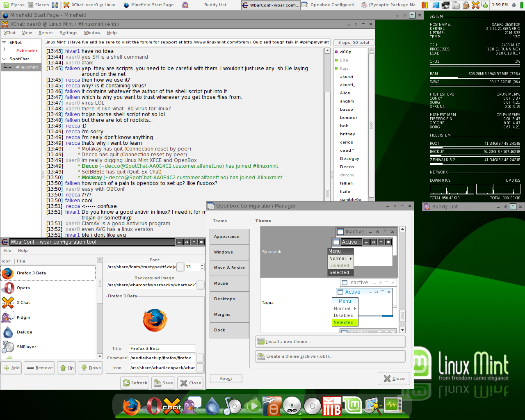Browse for command with the ... button
This screenshot has width=525, height=420.
pos(200,358)
